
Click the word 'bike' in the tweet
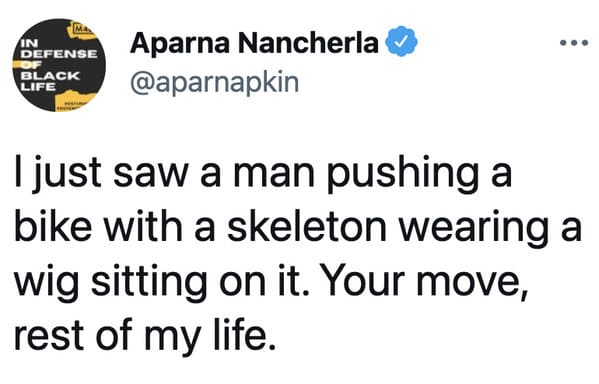click(53, 227)
